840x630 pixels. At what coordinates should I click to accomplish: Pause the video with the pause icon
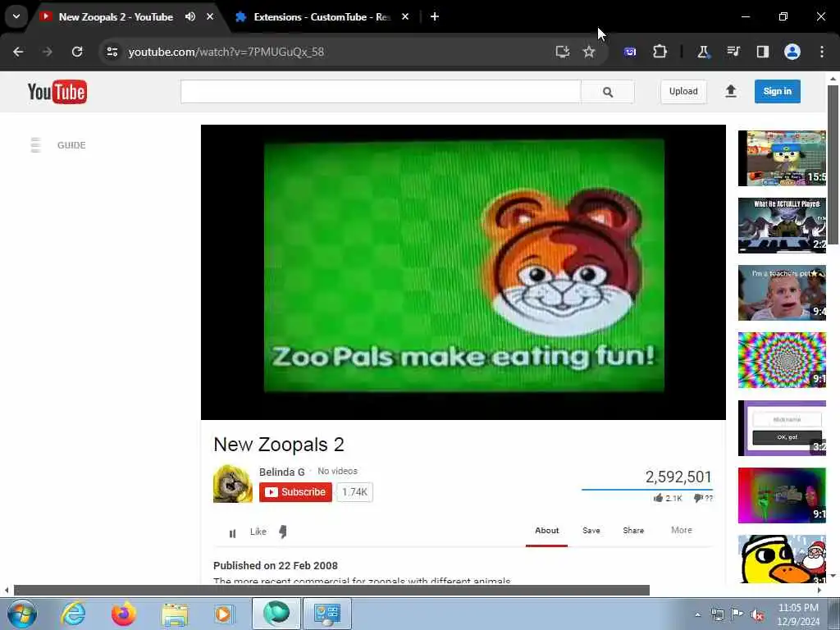click(x=232, y=533)
